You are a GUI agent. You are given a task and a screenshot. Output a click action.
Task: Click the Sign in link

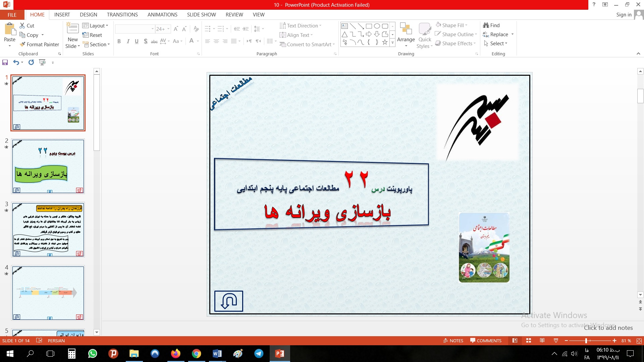pos(624,15)
